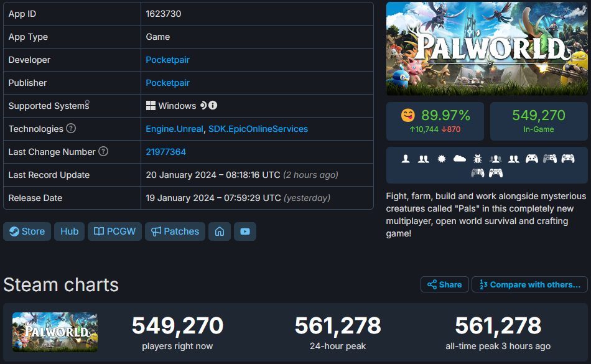View the Patches button

(175, 231)
